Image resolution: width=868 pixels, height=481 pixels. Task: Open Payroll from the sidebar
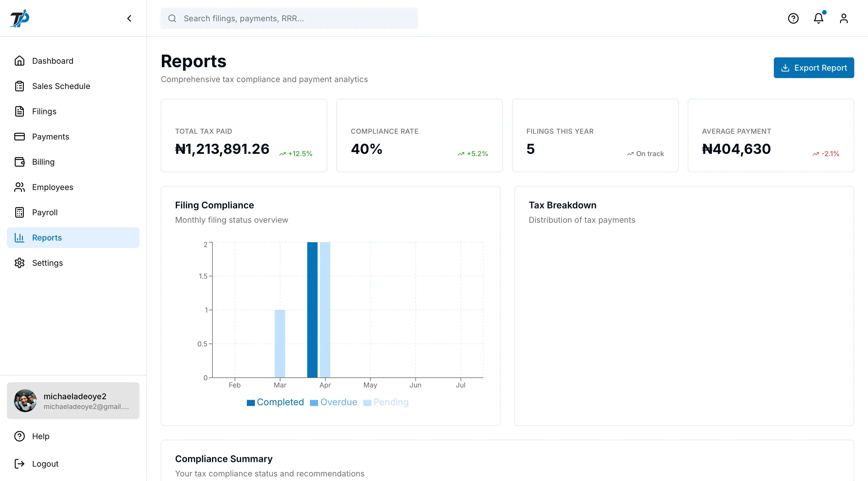pyautogui.click(x=73, y=212)
